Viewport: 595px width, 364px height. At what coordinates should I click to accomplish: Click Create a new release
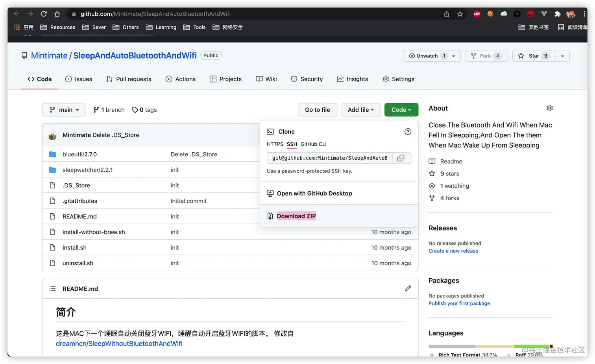point(453,251)
